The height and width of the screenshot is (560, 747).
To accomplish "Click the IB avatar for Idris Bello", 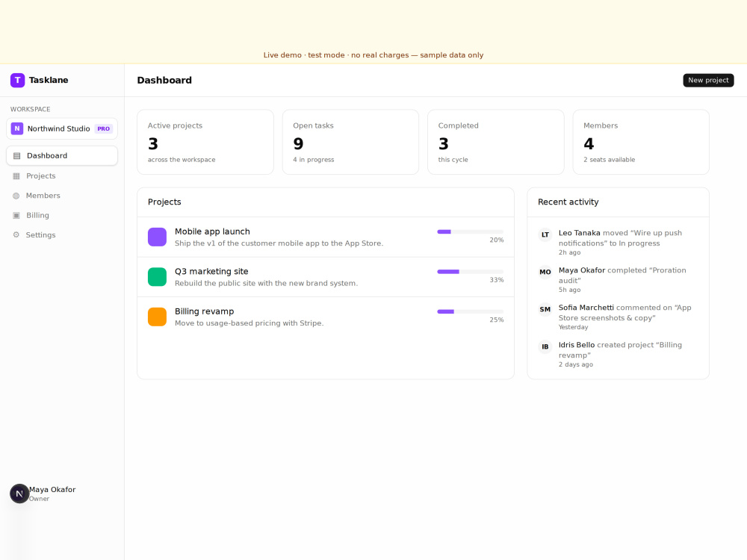I will point(545,346).
